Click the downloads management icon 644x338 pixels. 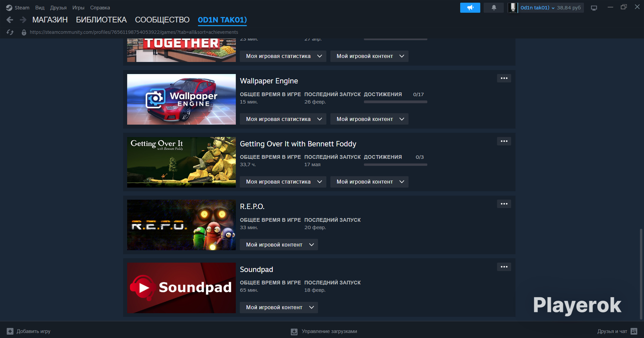click(x=294, y=332)
